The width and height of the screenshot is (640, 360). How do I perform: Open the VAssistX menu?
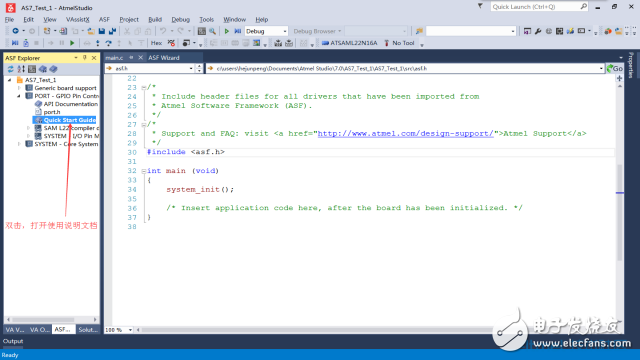pos(78,19)
